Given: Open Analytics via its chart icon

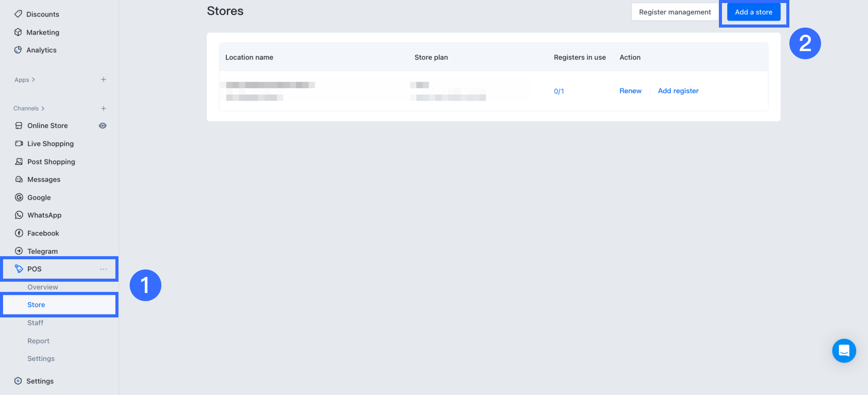Looking at the screenshot, I should [x=18, y=50].
